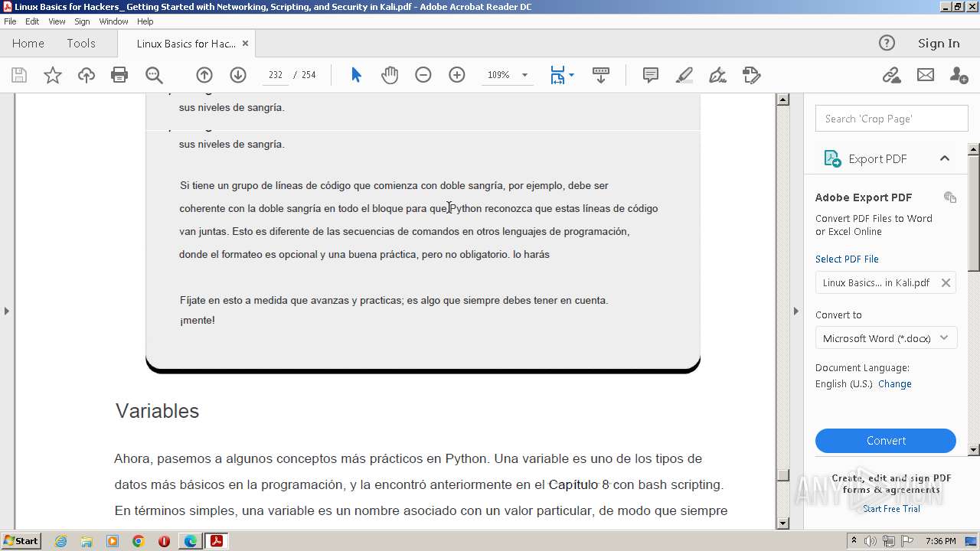Open Chrome from the taskbar
The width and height of the screenshot is (980, 551).
138,541
